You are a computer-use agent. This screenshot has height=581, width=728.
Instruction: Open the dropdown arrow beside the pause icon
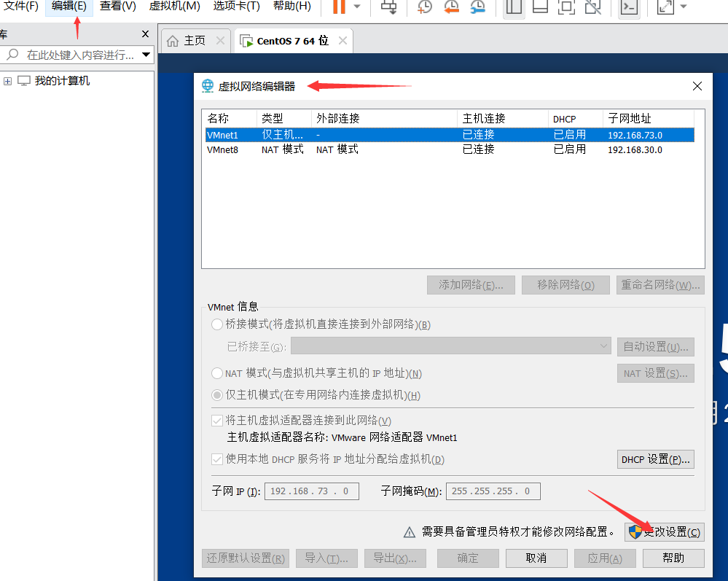pos(357,7)
